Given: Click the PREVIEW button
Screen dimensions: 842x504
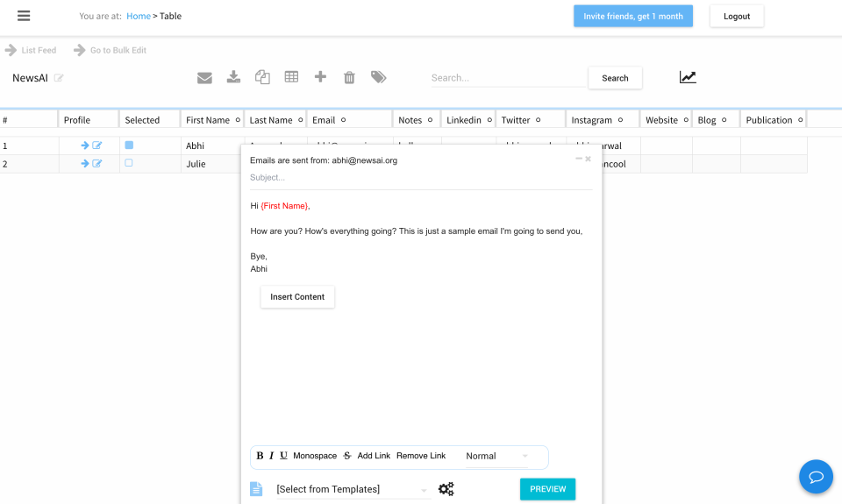Looking at the screenshot, I should point(547,489).
